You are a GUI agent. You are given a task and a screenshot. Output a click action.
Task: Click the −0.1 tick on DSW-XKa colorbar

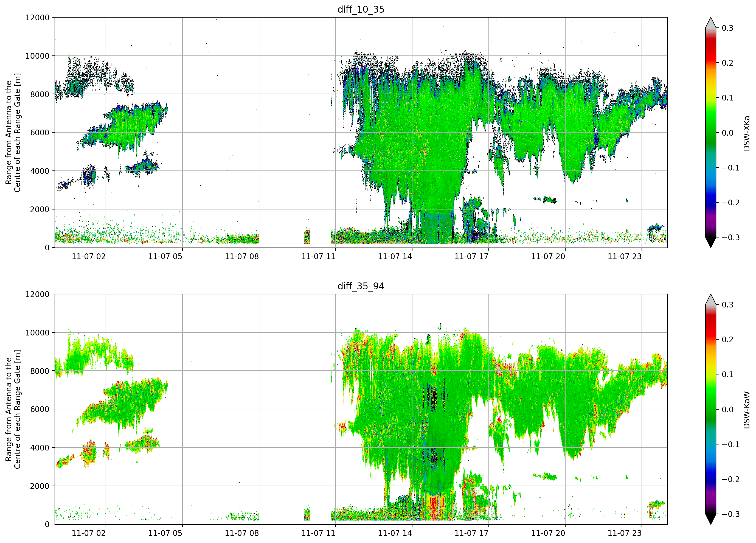pyautogui.click(x=731, y=168)
